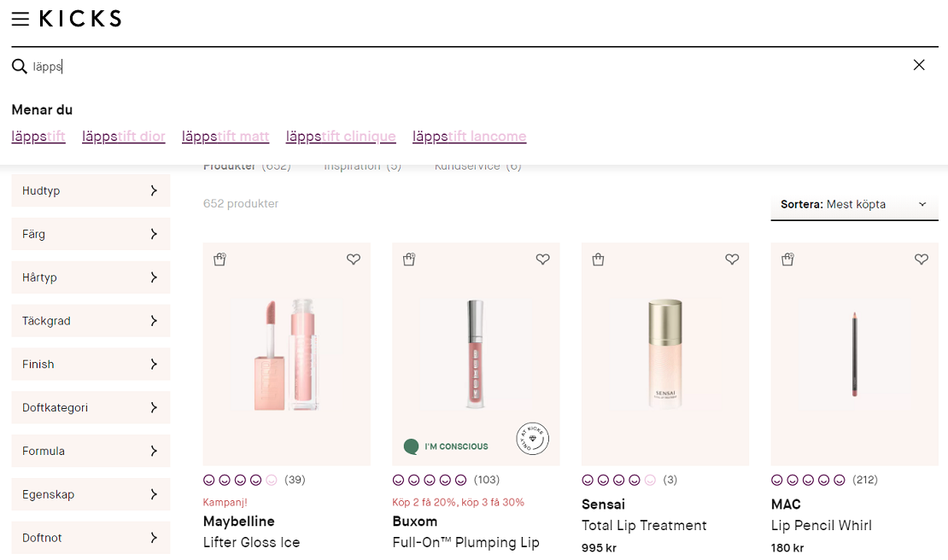948x560 pixels.
Task: Click the Maybelline brand name
Action: [x=239, y=522]
